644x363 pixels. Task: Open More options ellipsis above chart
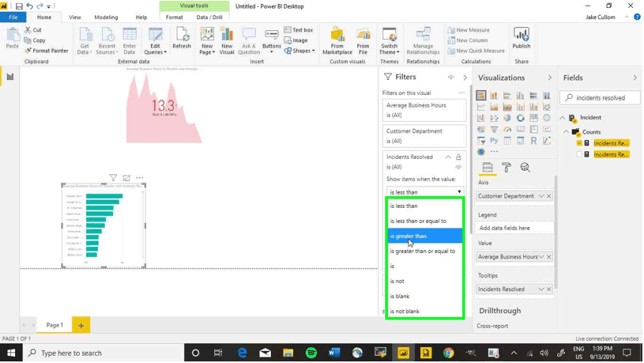[140, 178]
